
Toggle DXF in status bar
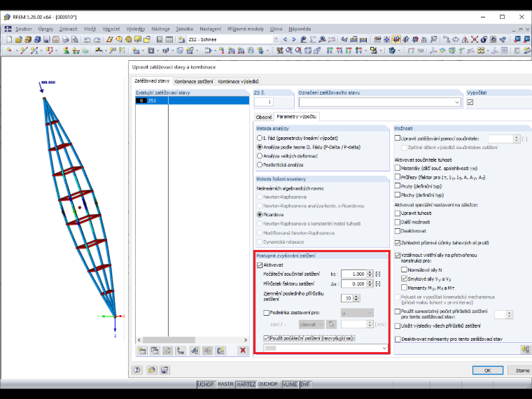pyautogui.click(x=304, y=384)
